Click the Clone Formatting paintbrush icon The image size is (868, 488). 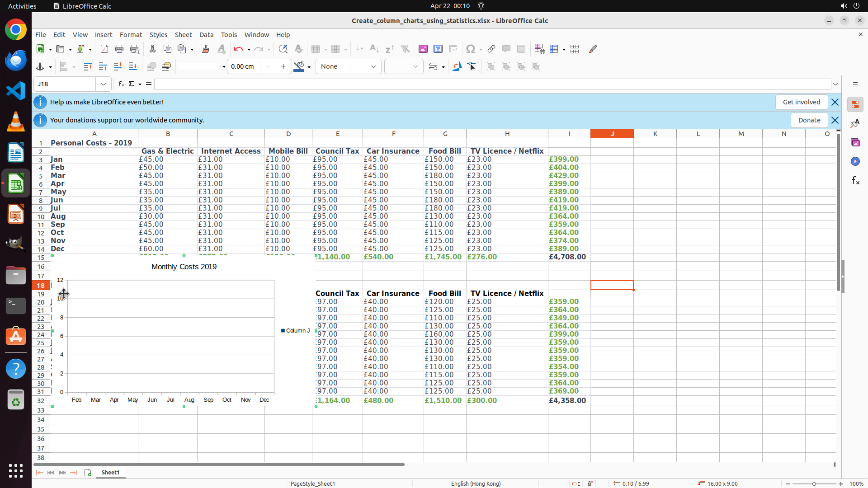[x=206, y=49]
